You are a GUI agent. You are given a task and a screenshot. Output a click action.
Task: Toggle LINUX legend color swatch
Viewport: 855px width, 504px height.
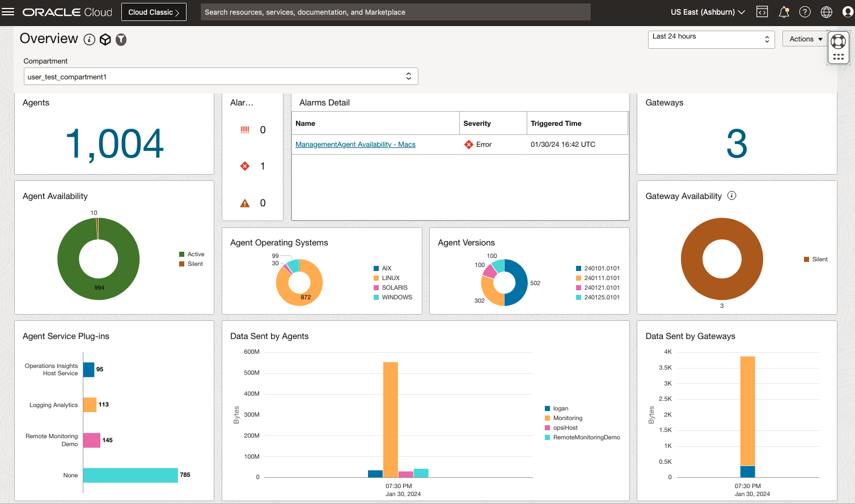tap(376, 278)
